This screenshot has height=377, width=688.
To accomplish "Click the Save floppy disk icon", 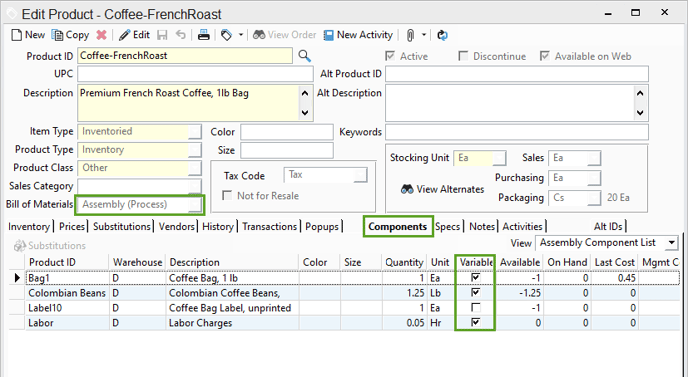I will (162, 35).
